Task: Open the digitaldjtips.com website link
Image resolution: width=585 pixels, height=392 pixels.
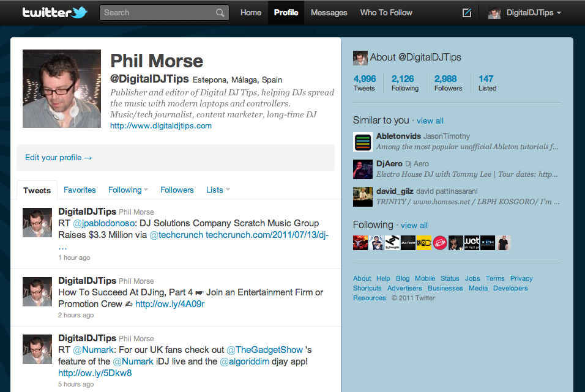Action: pos(161,126)
